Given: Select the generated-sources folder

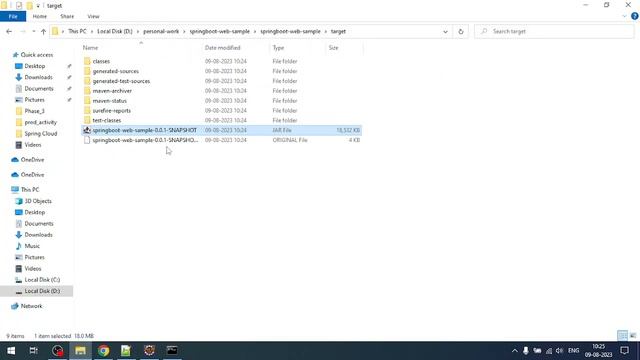Looking at the screenshot, I should [116, 71].
